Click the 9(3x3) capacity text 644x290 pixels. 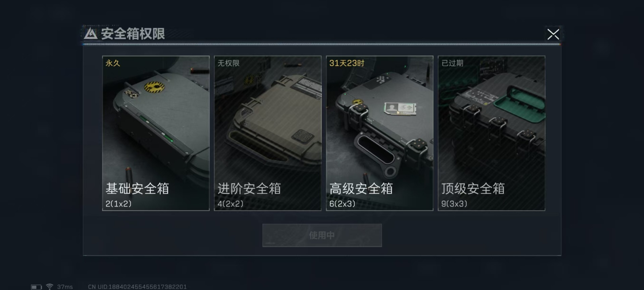pos(454,204)
